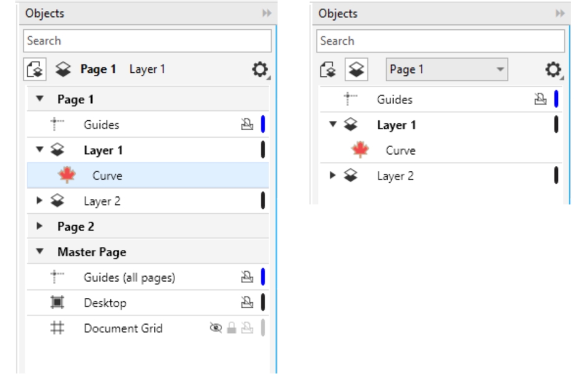Click the Desktop layer icon under Master Page
This screenshot has height=374, width=588.
point(57,303)
